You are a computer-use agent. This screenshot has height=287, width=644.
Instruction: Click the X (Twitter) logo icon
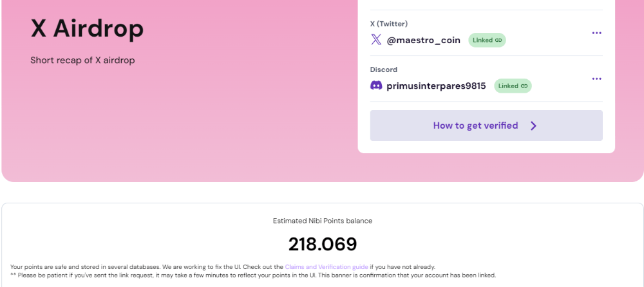(x=376, y=40)
